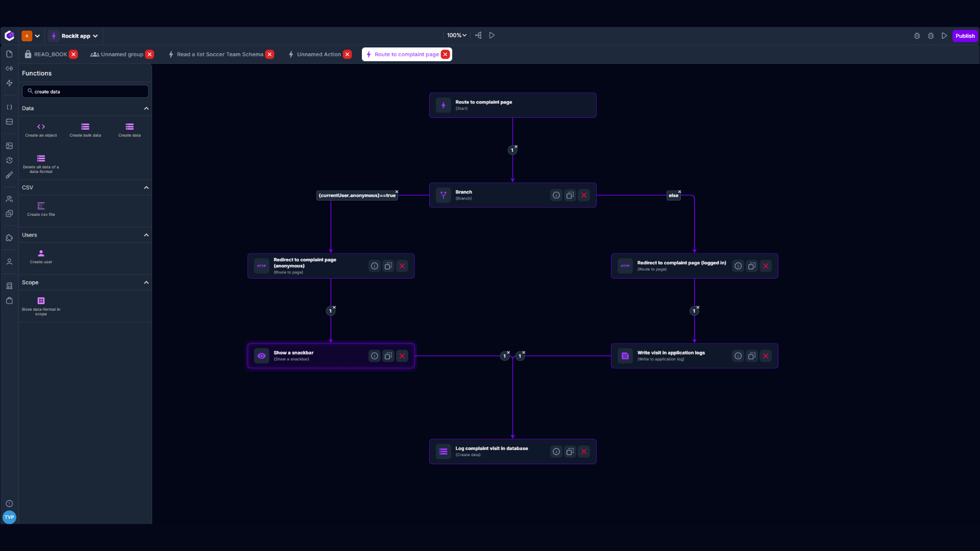
Task: Select the image media icon in the sidebar
Action: (9, 146)
